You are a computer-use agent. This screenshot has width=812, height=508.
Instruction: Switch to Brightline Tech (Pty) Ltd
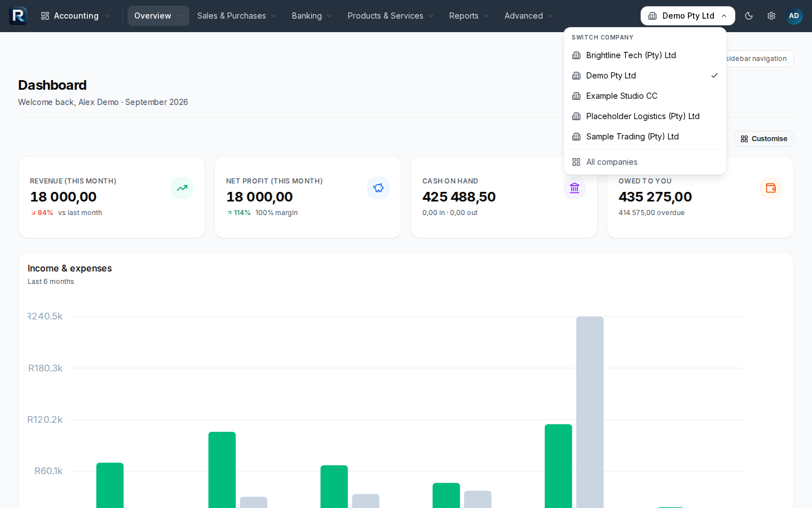pyautogui.click(x=645, y=55)
